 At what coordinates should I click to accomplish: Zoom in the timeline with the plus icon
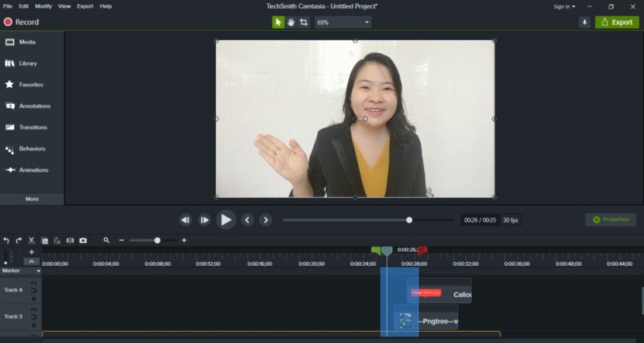click(x=184, y=241)
